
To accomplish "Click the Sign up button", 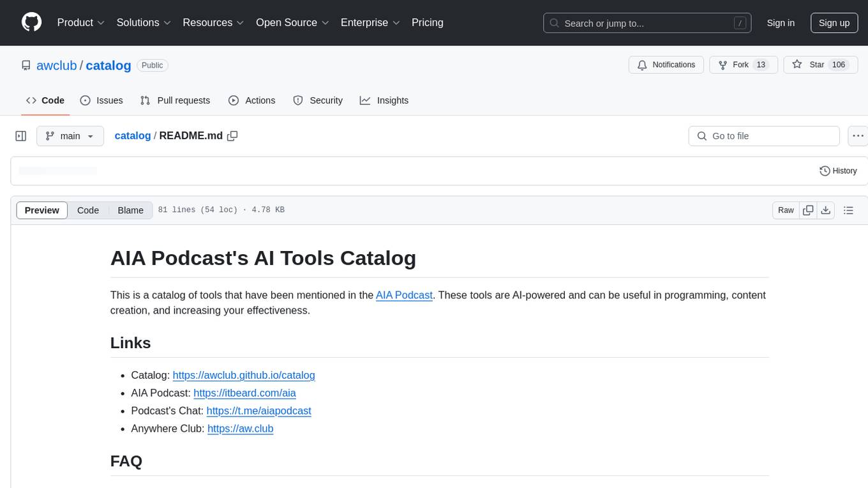I will pos(834,23).
